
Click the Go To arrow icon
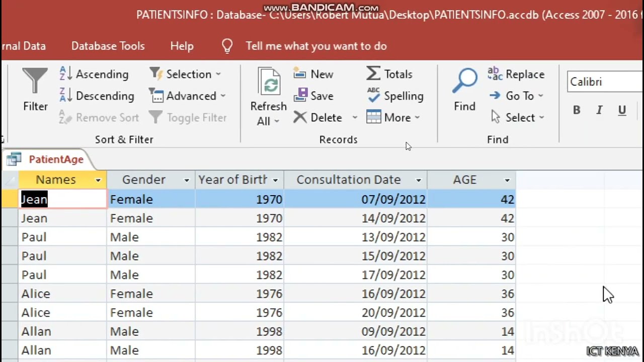click(x=495, y=96)
